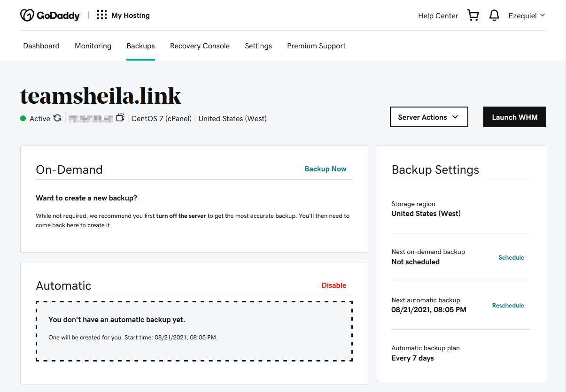Start an on-demand backup with Backup Now
Screen dimensions: 566x392
[326, 169]
